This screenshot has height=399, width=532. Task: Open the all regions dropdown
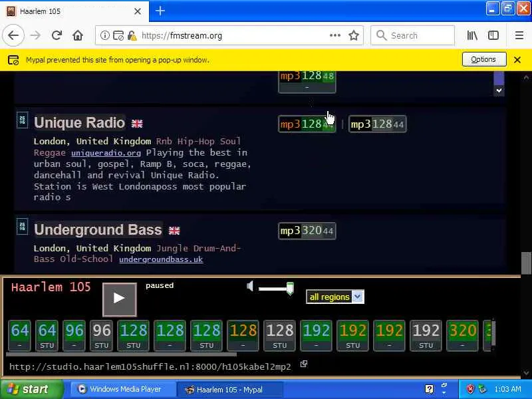tap(335, 297)
